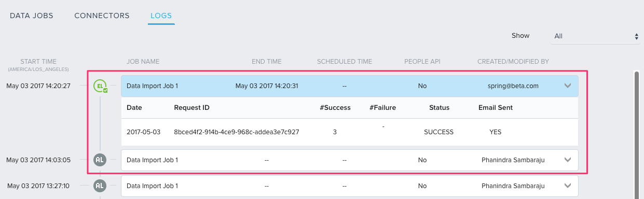The width and height of the screenshot is (644, 199).
Task: Expand the 14:03:05 Data Import Job chevron
Action: coord(567,160)
